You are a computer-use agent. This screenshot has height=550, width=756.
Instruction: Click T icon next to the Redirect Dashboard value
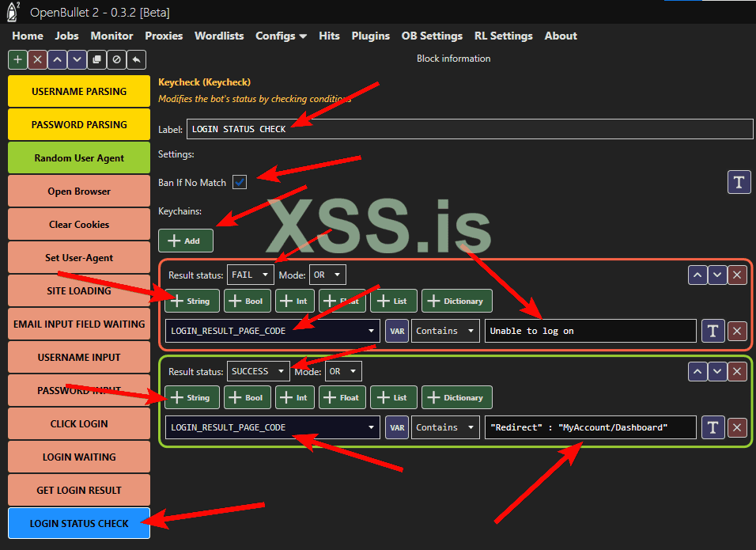[x=713, y=427]
